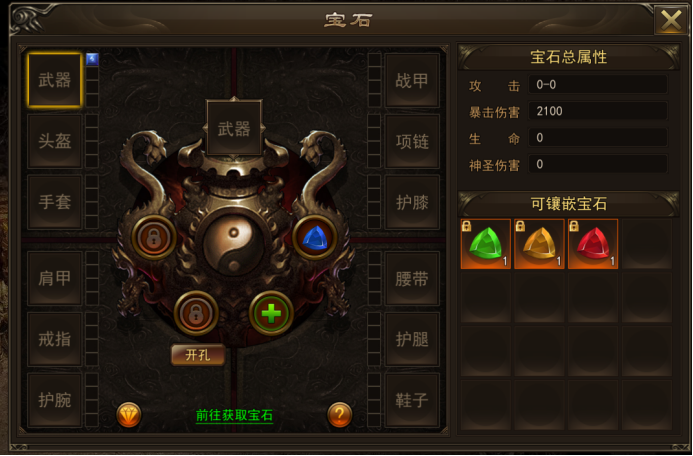Choose the 戒指 equipment slot
Image resolution: width=693 pixels, height=456 pixels.
(x=55, y=339)
